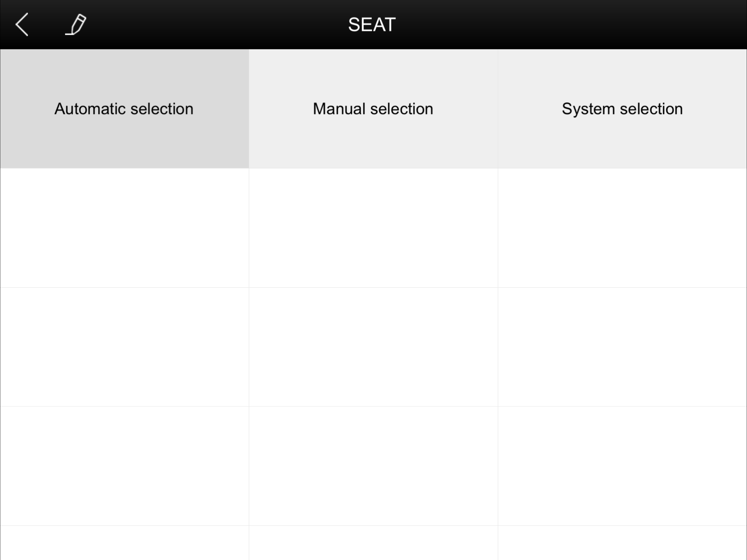This screenshot has height=560, width=747.
Task: Click bottom partial cell in Automatic selection column
Action: (x=124, y=543)
